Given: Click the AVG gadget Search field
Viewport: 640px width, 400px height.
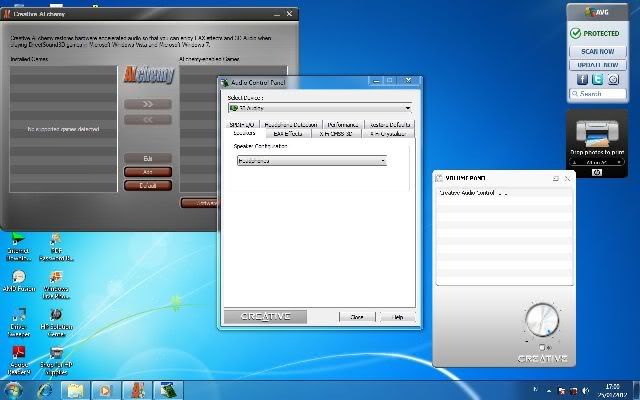Looking at the screenshot, I should click(x=598, y=94).
